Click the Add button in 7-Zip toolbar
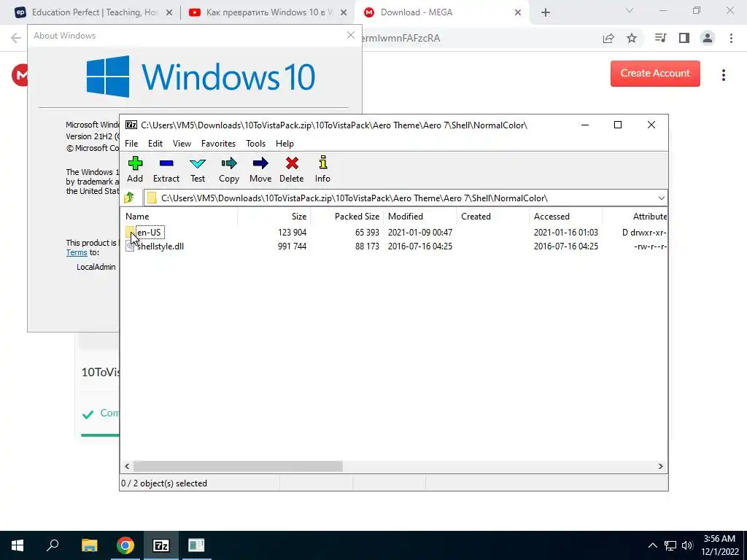This screenshot has width=747, height=560. click(135, 169)
